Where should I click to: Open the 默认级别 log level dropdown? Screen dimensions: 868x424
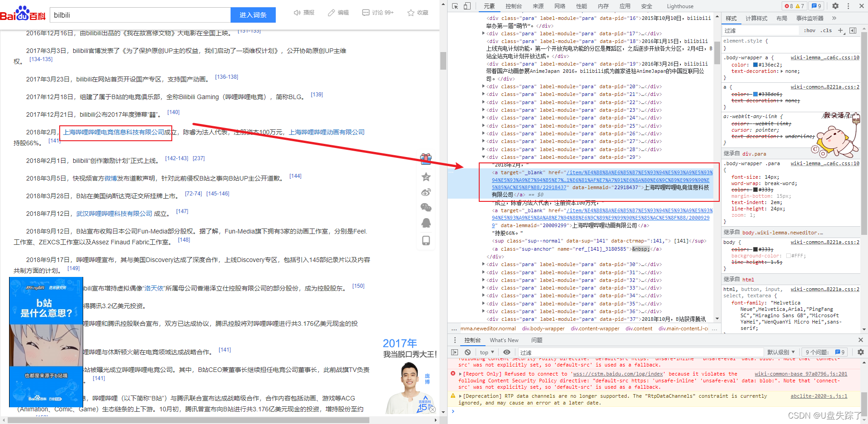[x=781, y=352]
